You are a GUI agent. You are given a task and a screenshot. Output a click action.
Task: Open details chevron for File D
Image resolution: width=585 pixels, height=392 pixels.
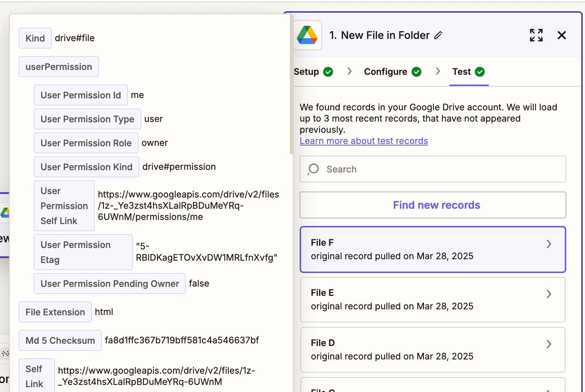549,344
